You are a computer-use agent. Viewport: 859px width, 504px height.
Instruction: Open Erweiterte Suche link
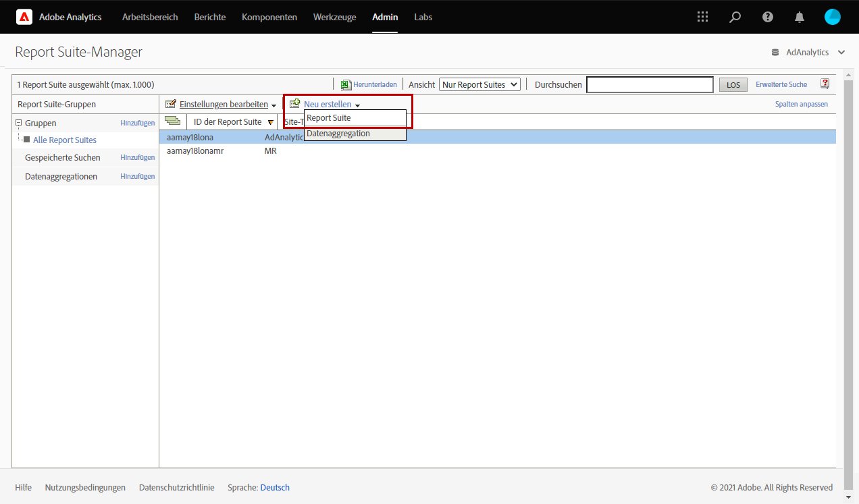[781, 84]
